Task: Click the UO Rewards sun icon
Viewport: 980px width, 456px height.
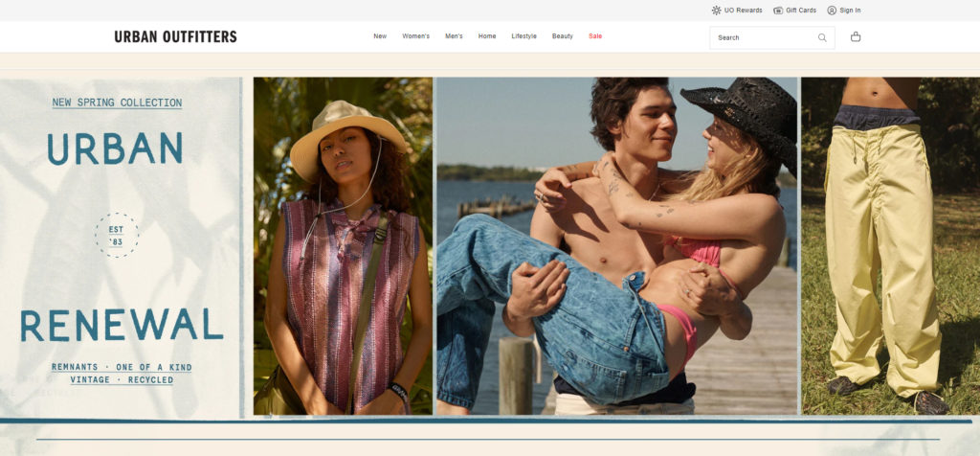Action: [716, 10]
